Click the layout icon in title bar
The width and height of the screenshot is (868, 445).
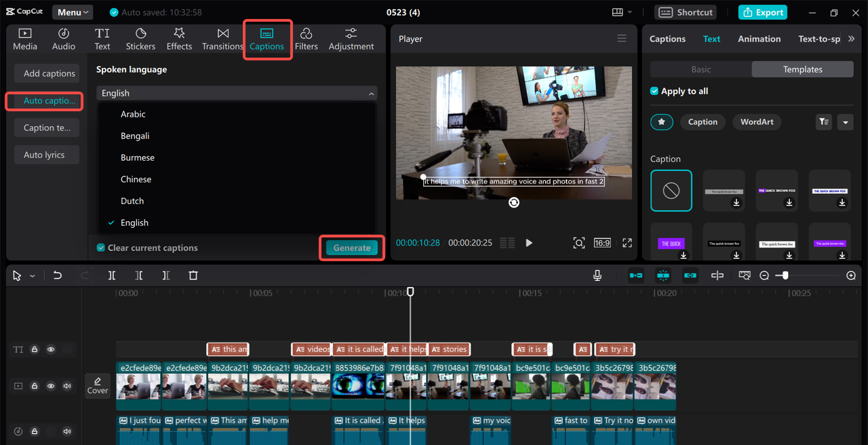(617, 12)
